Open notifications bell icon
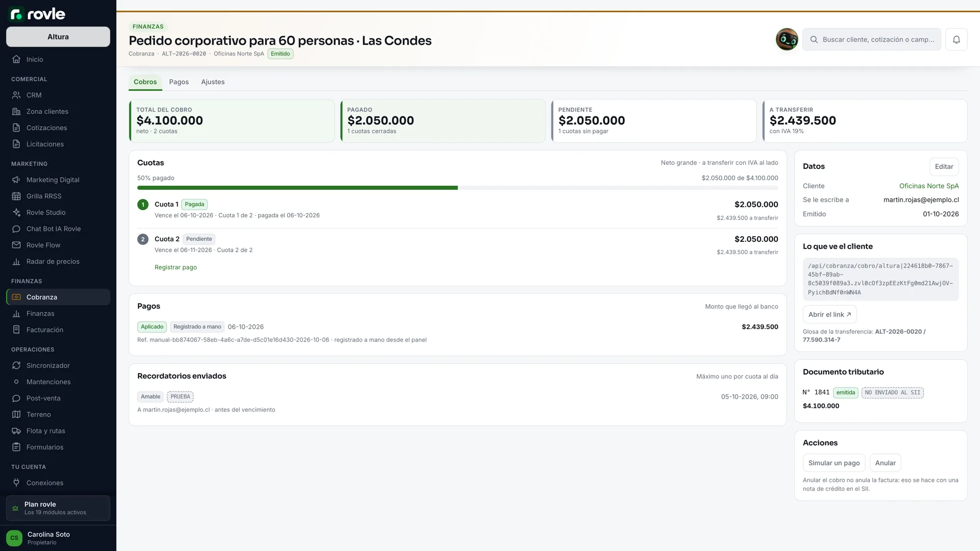Screen dimensions: 980x551 [957, 39]
